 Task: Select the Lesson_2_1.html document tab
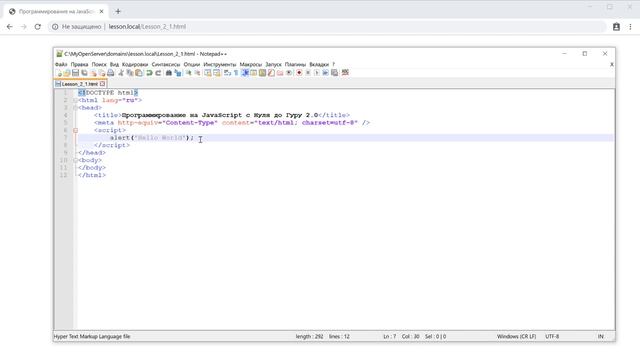80,84
